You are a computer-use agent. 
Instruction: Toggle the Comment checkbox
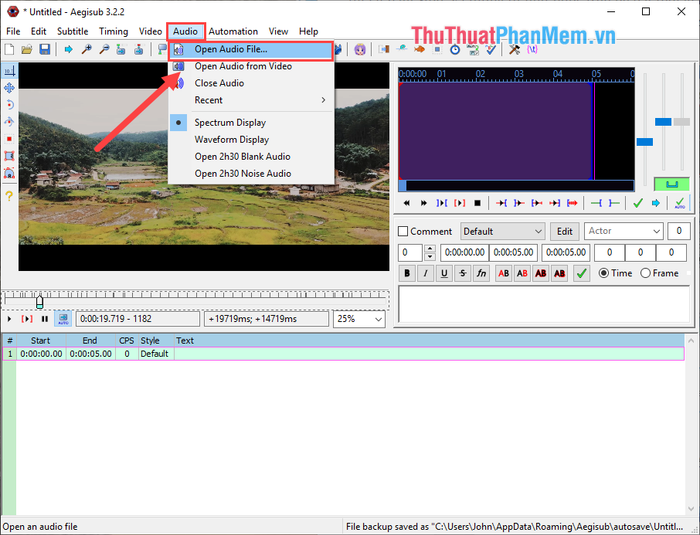403,231
